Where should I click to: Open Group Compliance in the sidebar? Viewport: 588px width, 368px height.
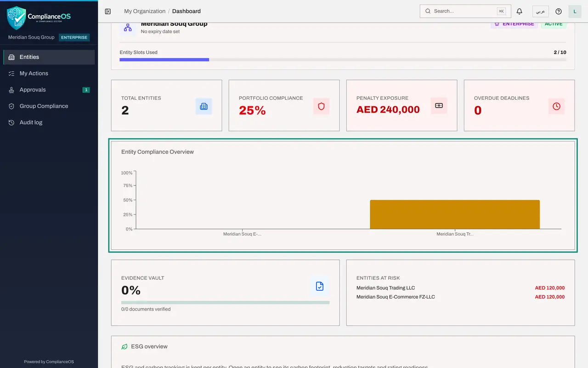pyautogui.click(x=49, y=106)
